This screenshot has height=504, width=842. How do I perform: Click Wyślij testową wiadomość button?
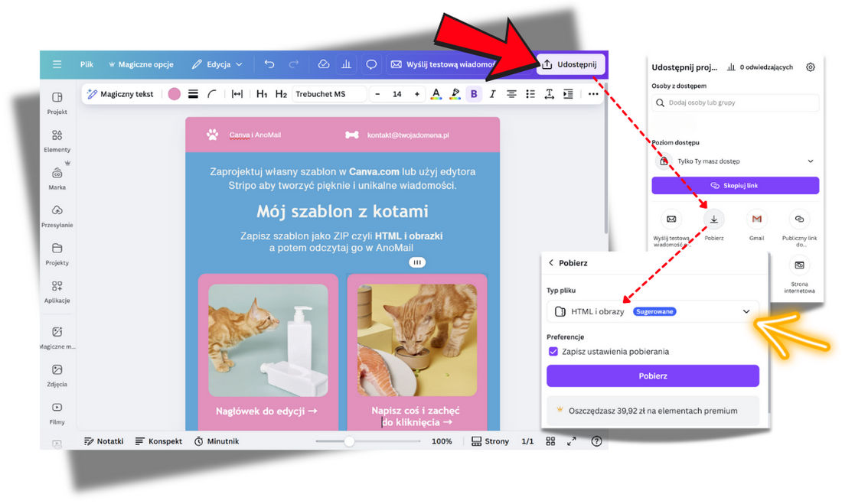[443, 64]
